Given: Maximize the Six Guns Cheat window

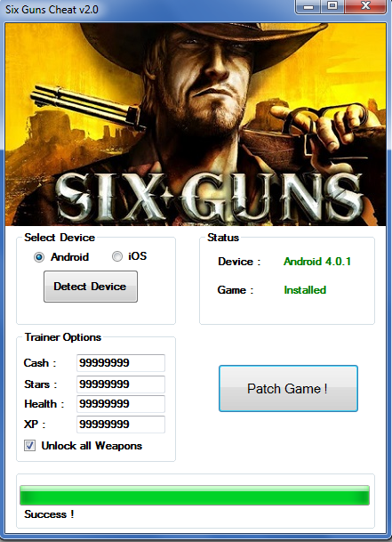Looking at the screenshot, I should pos(332,6).
